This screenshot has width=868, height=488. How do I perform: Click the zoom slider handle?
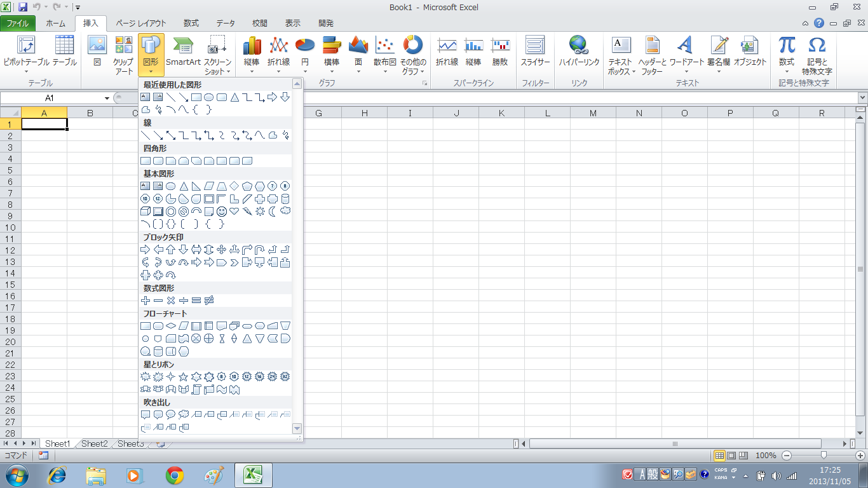click(824, 456)
